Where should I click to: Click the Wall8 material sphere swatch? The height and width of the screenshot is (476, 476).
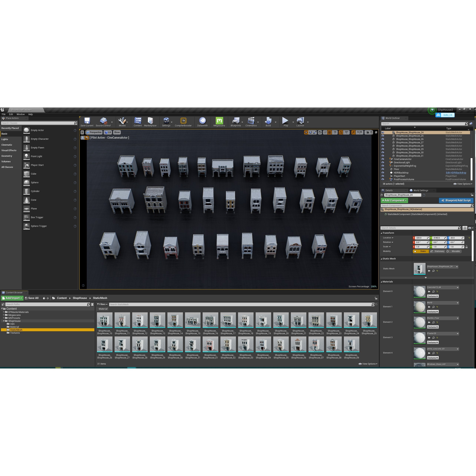[x=419, y=307]
